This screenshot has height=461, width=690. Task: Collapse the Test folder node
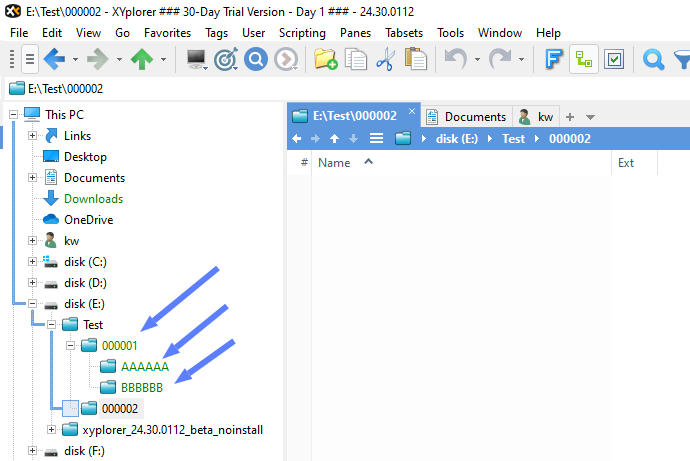51,325
